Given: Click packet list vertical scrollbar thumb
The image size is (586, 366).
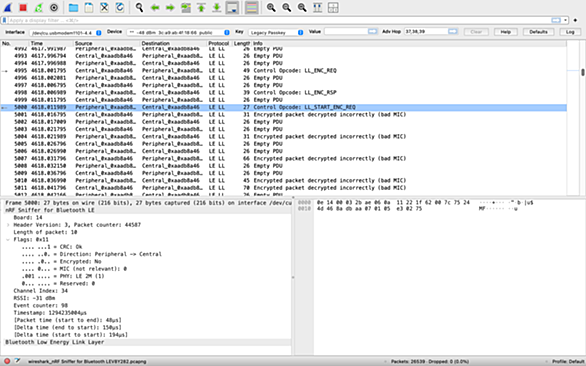Looking at the screenshot, I should pos(582,72).
